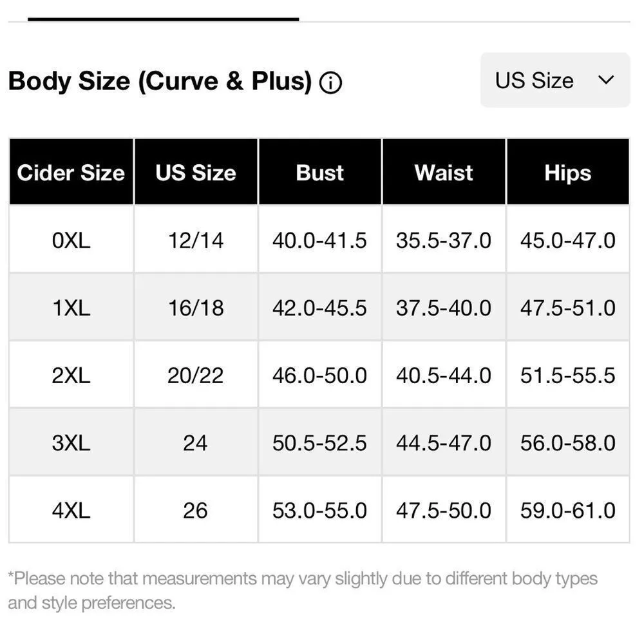This screenshot has height=644, width=644.
Task: Click the info icon beside Body Size heading
Action: coord(331,82)
